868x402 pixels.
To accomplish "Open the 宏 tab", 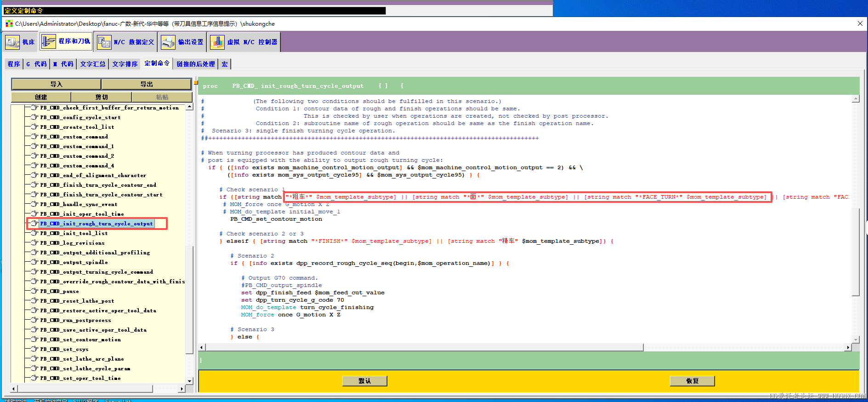I will click(x=225, y=64).
